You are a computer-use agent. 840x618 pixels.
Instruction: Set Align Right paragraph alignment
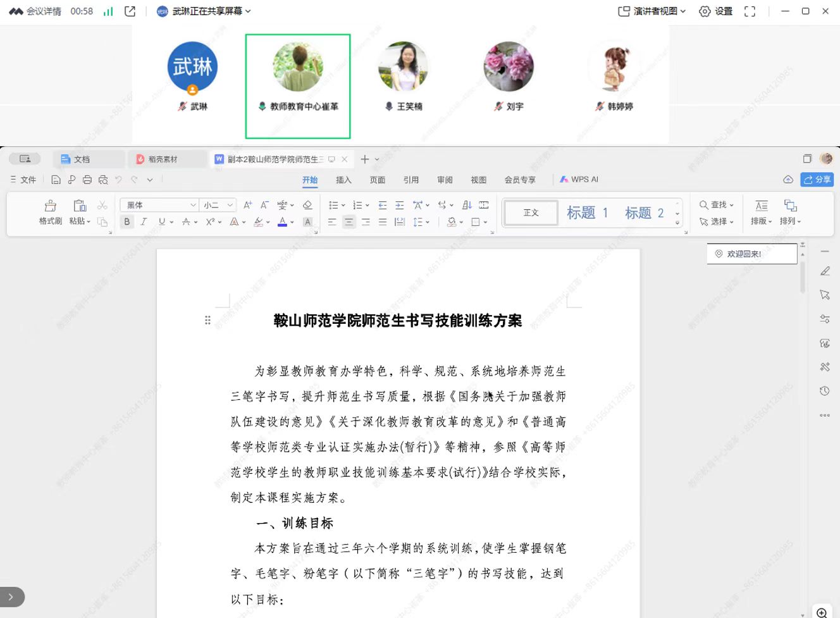coord(366,222)
